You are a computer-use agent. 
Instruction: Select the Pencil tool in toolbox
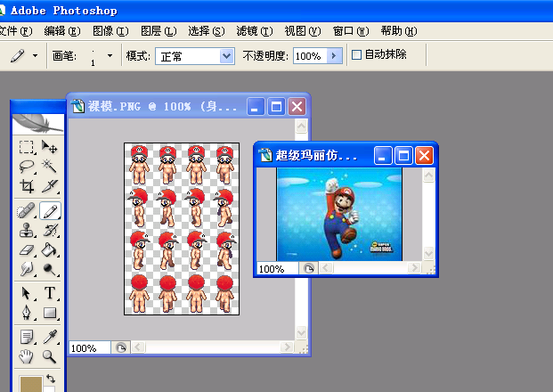50,211
